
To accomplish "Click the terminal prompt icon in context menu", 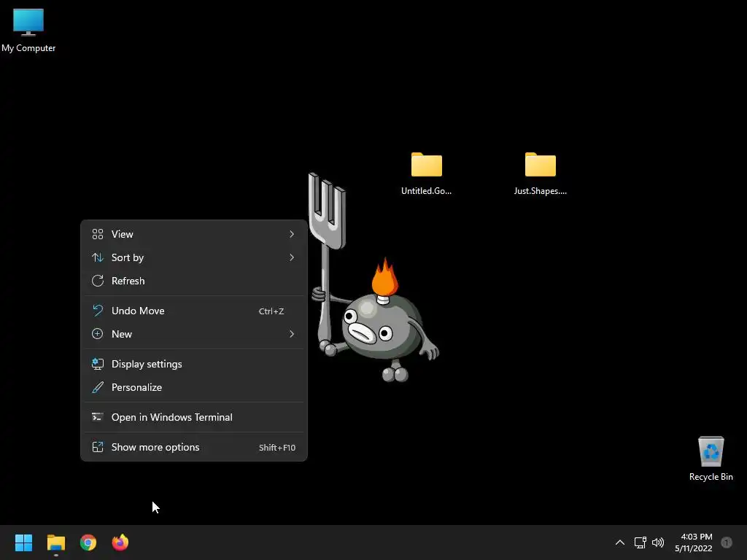I will coord(97,417).
